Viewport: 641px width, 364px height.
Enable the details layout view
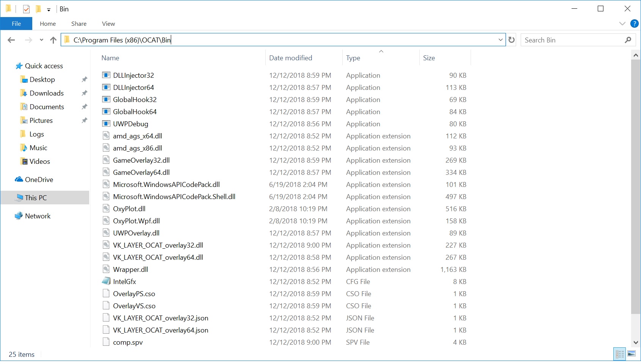click(x=620, y=354)
